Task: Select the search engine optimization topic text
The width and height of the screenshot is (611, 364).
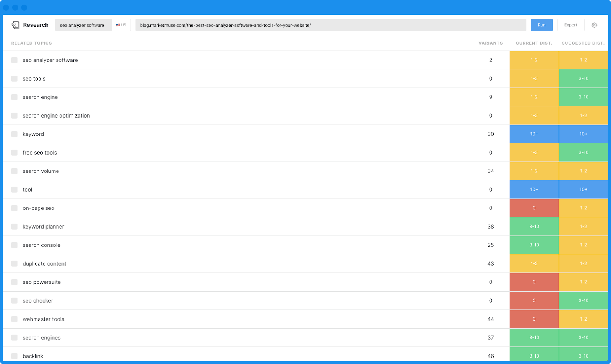Action: point(56,116)
